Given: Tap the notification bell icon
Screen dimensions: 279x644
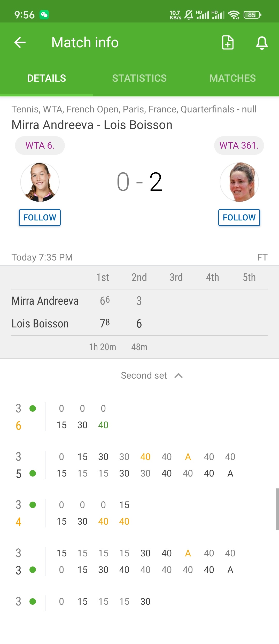Looking at the screenshot, I should click(262, 43).
